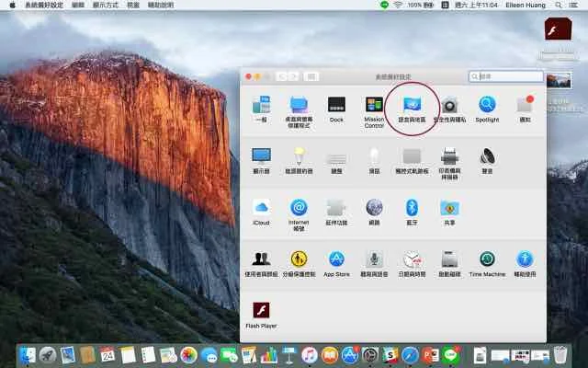Open the 視窗 (Window) menu
Screen dimensions: 588x368
click(133, 5)
